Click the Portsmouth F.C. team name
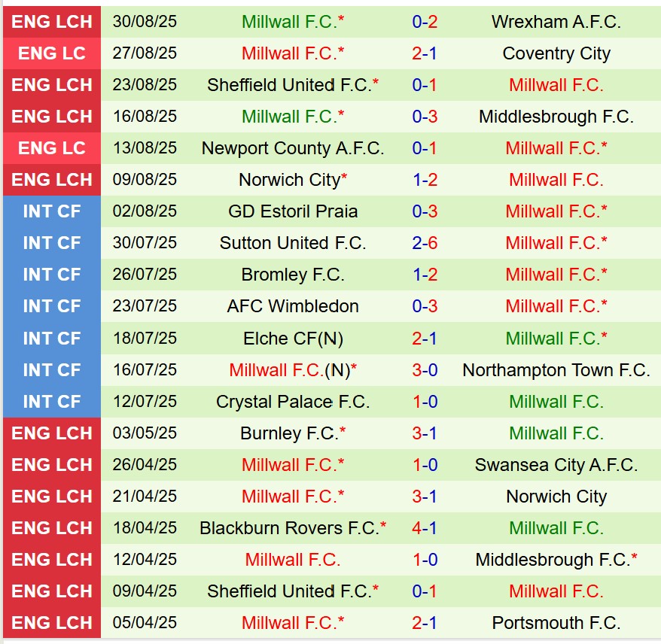Image resolution: width=661 pixels, height=644 pixels. click(x=556, y=623)
